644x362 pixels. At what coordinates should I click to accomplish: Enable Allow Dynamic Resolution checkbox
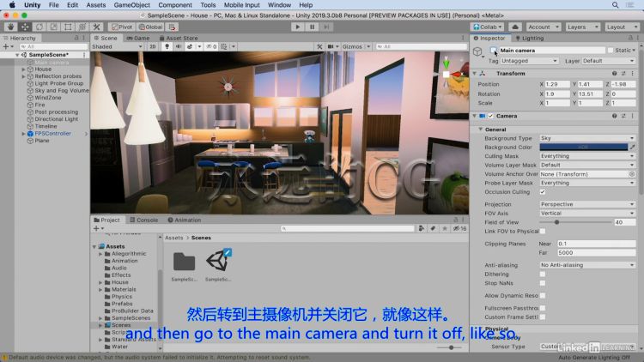click(543, 295)
